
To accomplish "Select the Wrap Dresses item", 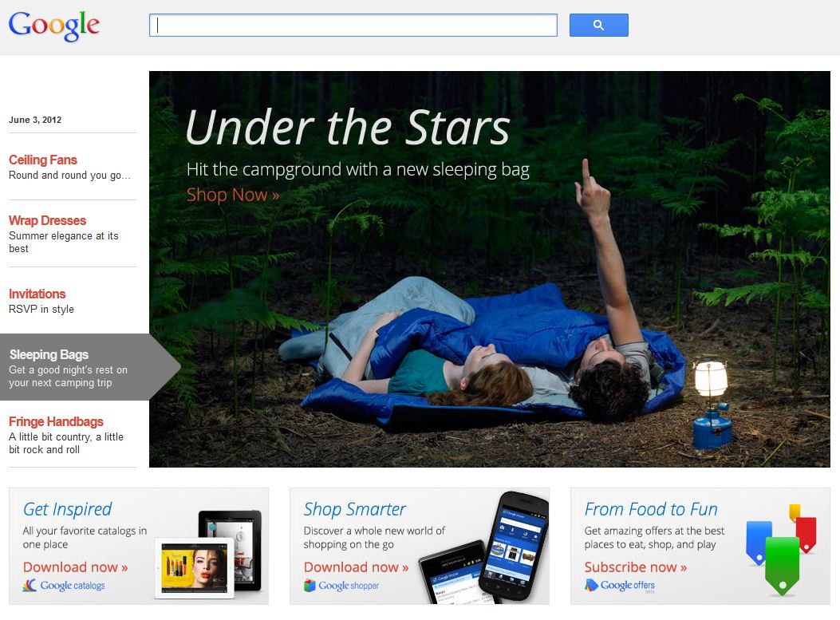I will pos(47,221).
